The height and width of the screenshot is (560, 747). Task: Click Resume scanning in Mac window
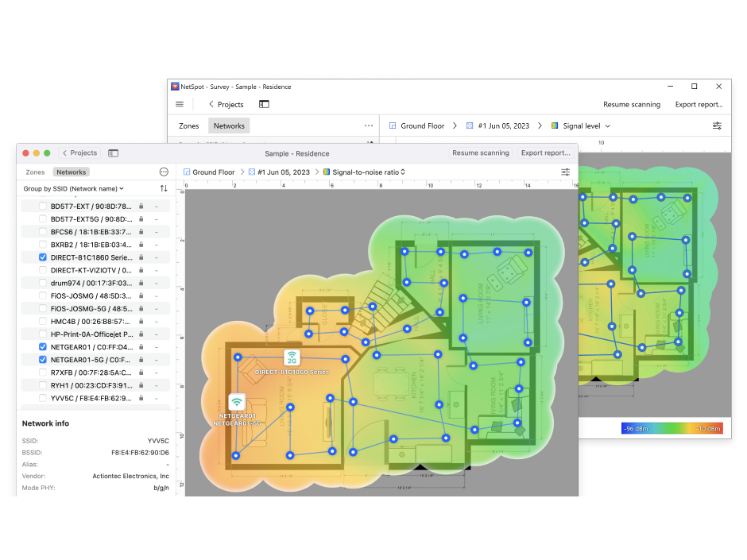[481, 153]
